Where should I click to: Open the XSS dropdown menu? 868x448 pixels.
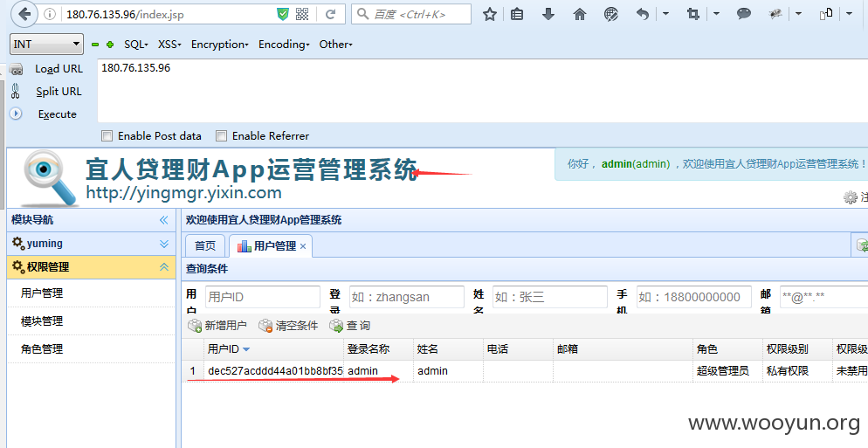[x=169, y=45]
